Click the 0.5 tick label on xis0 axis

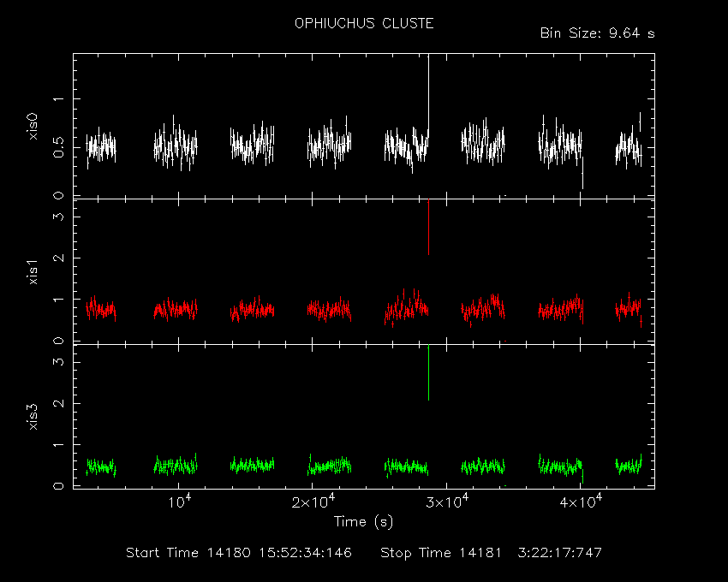coord(58,148)
